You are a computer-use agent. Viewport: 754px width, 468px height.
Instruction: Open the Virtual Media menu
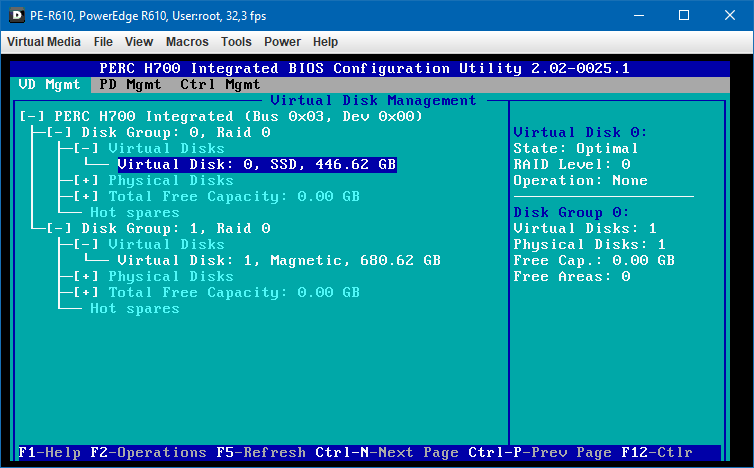click(44, 42)
